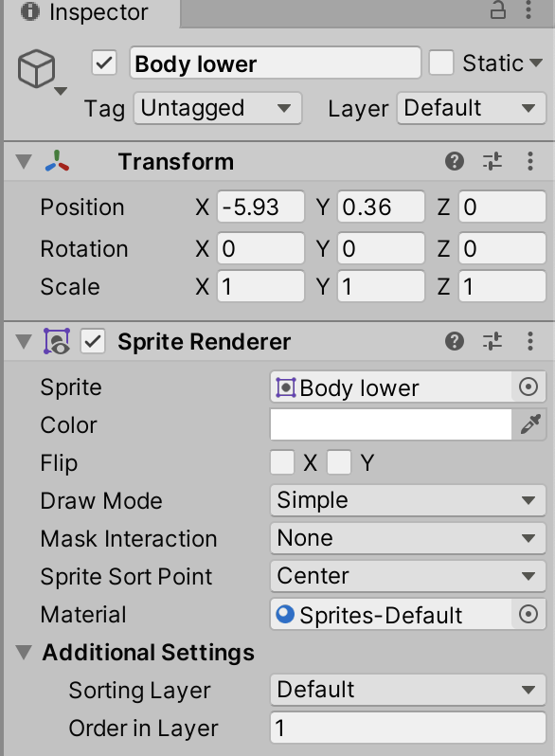Click the Position Y field
Viewport: 555px width, 756px height.
tap(381, 207)
